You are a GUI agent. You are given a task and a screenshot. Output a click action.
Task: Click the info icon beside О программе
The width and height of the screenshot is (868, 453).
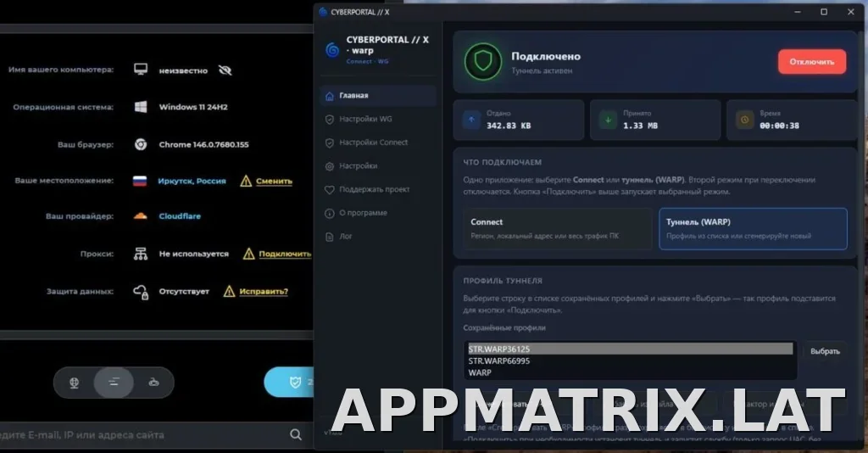pyautogui.click(x=330, y=213)
